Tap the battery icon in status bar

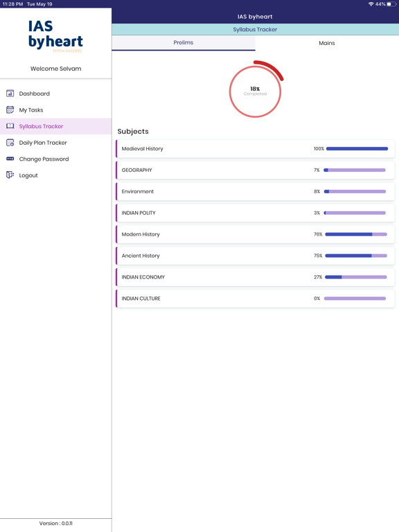coord(391,4)
